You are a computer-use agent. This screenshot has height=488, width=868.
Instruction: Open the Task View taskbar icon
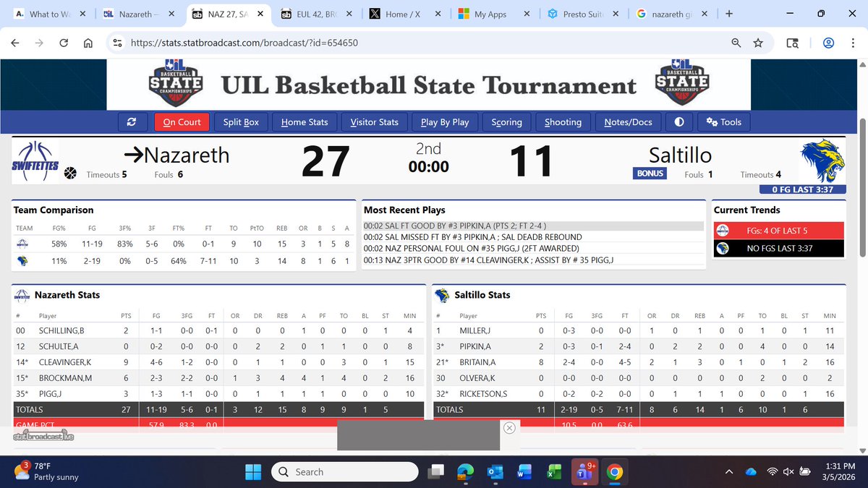point(435,472)
